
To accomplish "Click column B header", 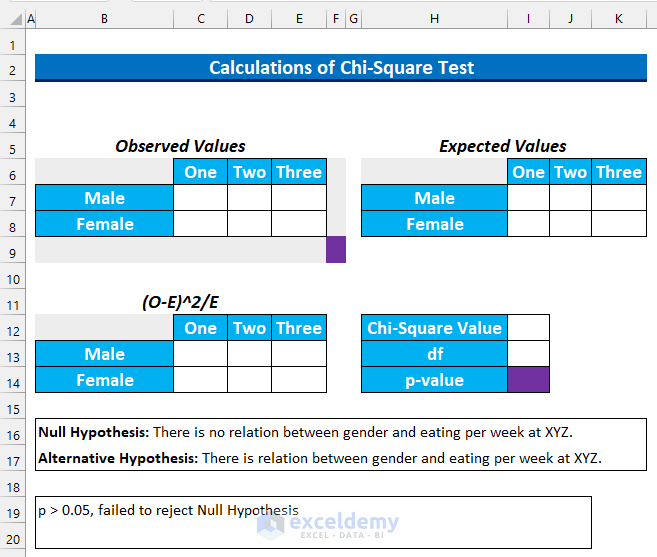I will point(104,18).
